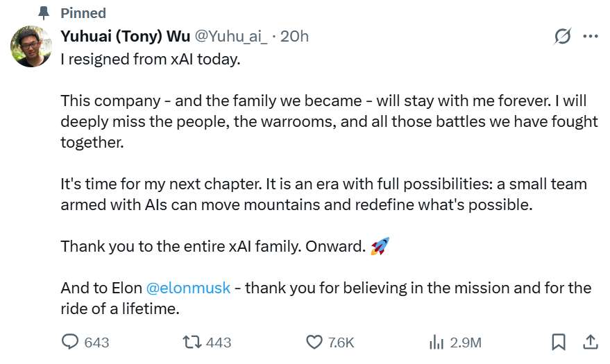The image size is (610, 364).
Task: Like the post with the heart icon
Action: [314, 343]
